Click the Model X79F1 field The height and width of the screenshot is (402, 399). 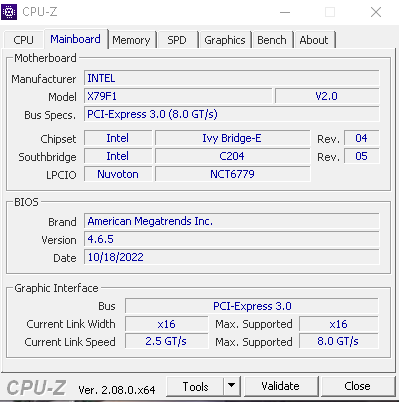[178, 96]
